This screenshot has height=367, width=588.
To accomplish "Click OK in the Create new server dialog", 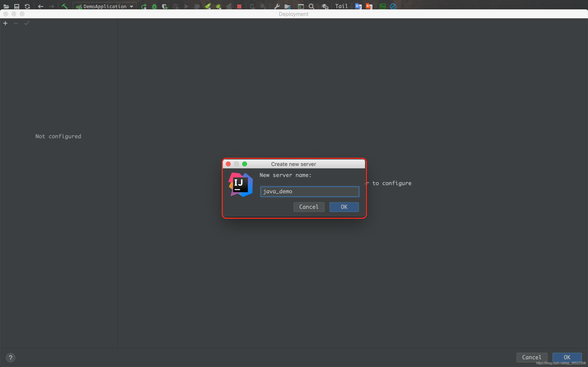I will (344, 207).
